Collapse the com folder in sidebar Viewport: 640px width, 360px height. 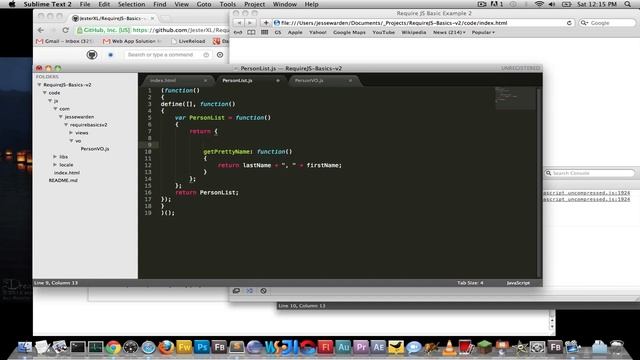click(x=56, y=109)
